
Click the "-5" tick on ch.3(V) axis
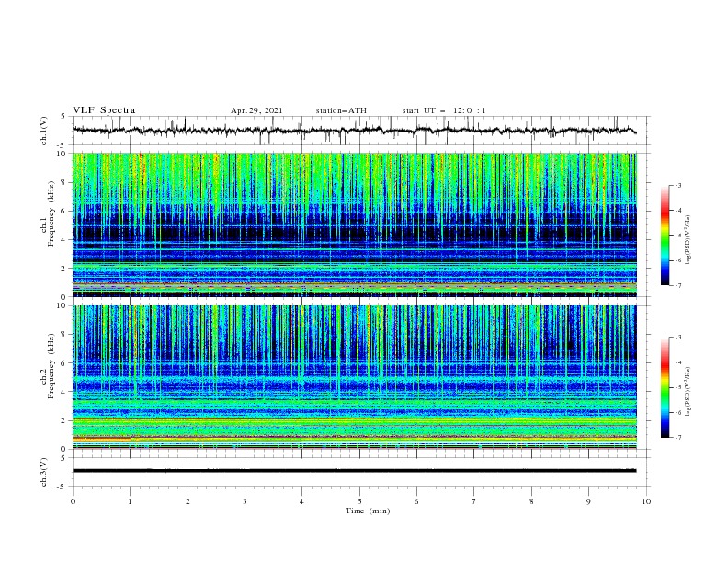(x=63, y=487)
